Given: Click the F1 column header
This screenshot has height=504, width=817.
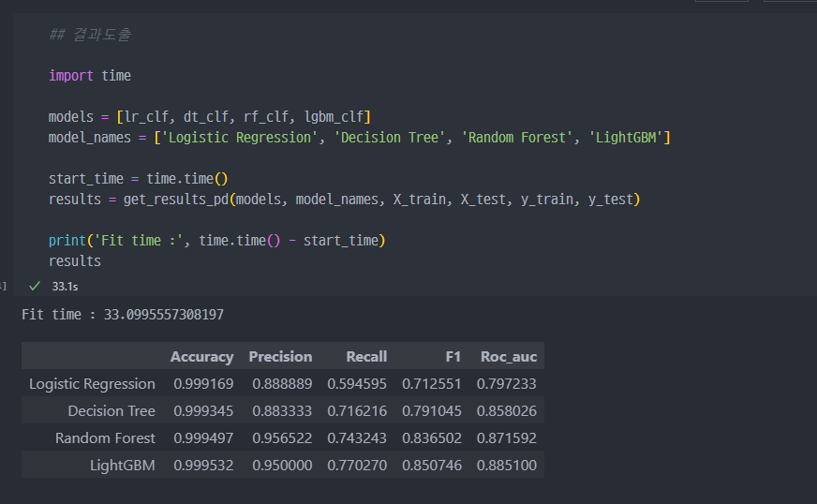Looking at the screenshot, I should (x=453, y=357).
